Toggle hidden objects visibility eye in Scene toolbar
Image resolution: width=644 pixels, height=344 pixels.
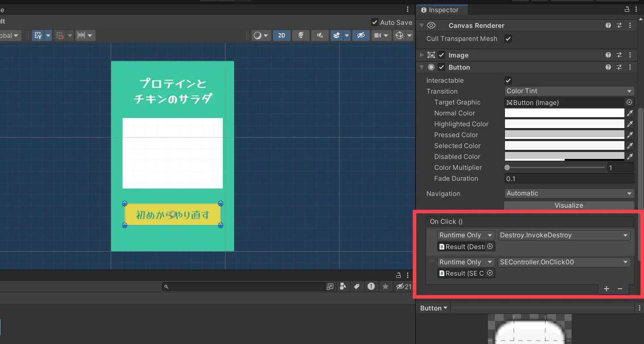click(361, 36)
